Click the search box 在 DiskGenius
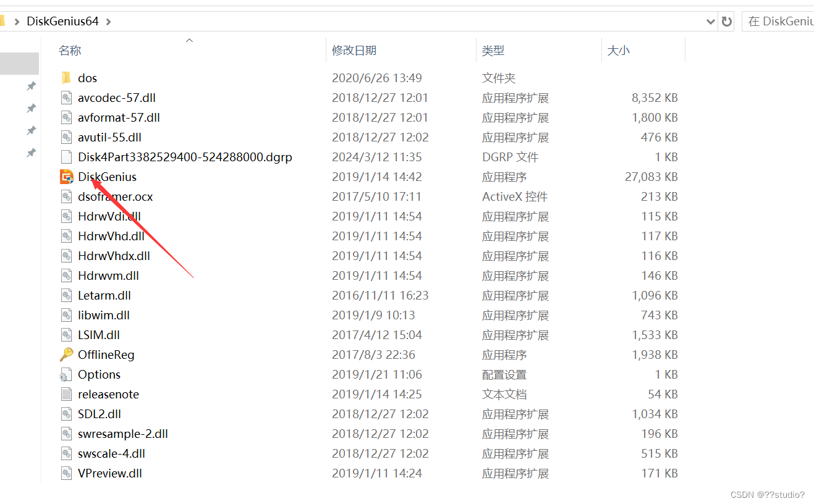This screenshot has height=504, width=814. (x=778, y=22)
